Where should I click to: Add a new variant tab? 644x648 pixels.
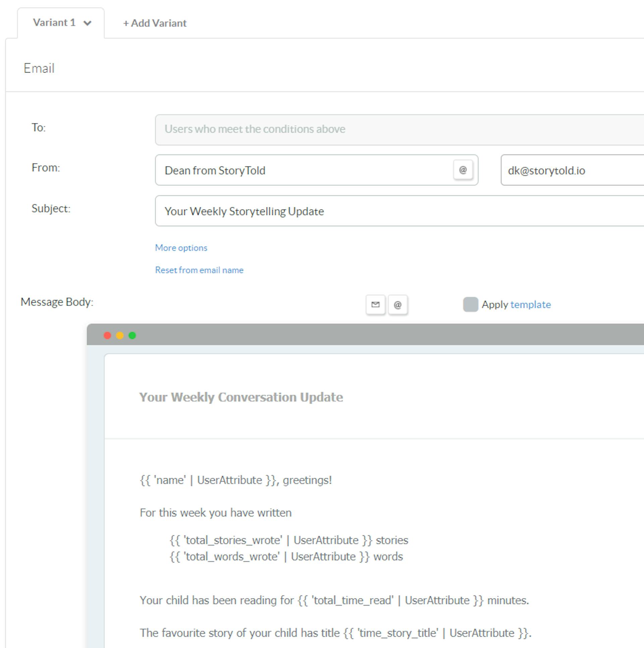(155, 23)
